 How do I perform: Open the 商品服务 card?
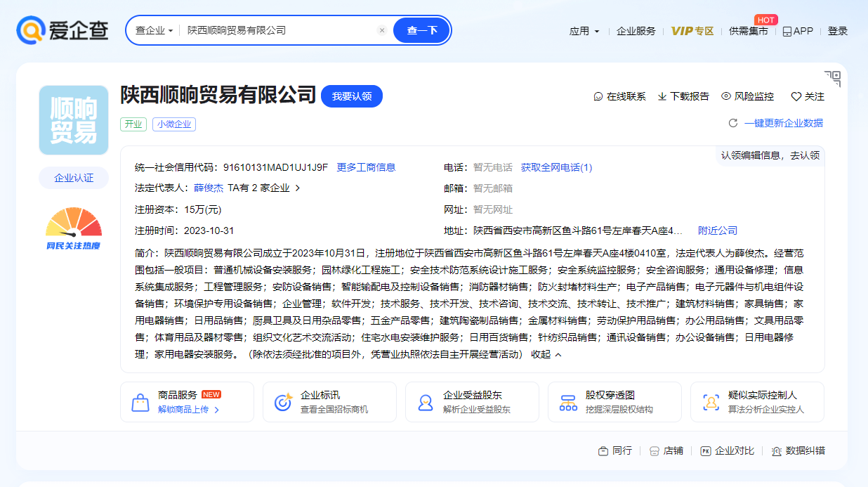187,402
